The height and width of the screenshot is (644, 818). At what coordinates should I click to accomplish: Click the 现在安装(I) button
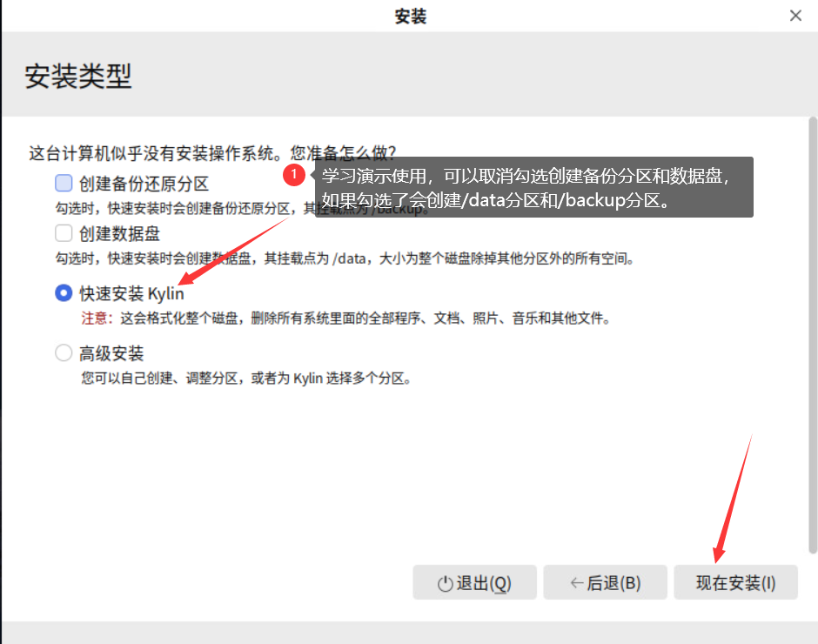(x=735, y=582)
